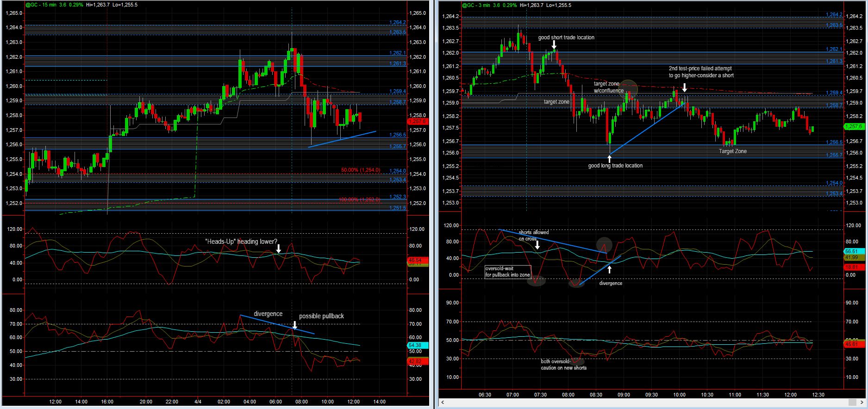The height and width of the screenshot is (409, 868).
Task: Click the red 18.81 indicator value tag
Action: point(854,267)
